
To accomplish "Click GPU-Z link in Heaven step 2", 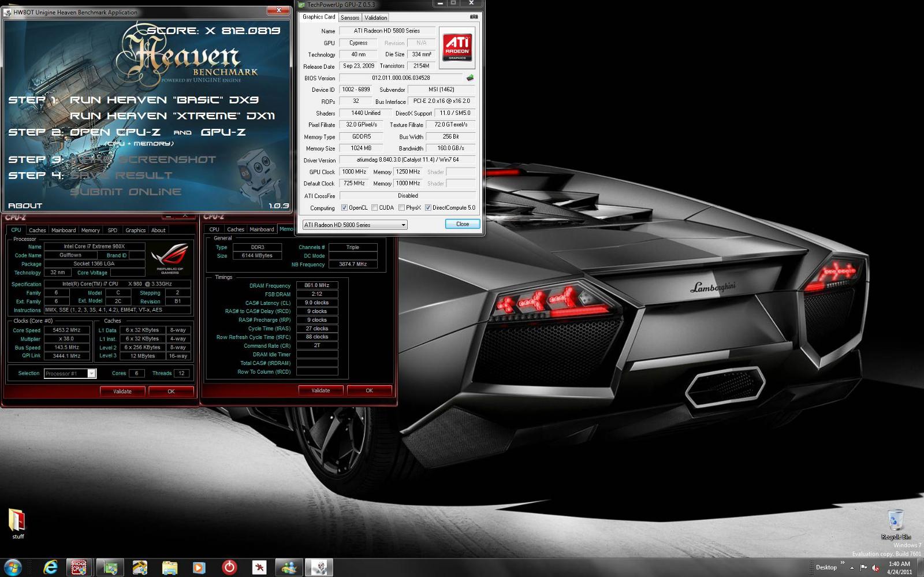I will click(x=223, y=132).
